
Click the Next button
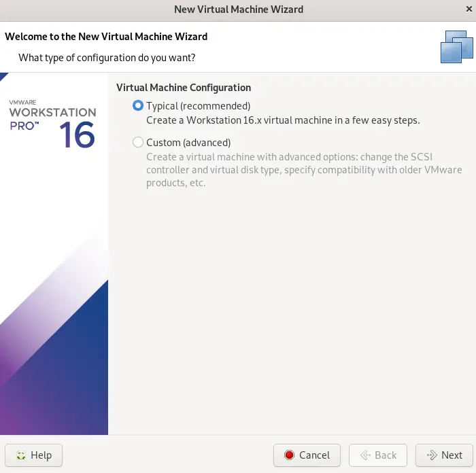(444, 455)
